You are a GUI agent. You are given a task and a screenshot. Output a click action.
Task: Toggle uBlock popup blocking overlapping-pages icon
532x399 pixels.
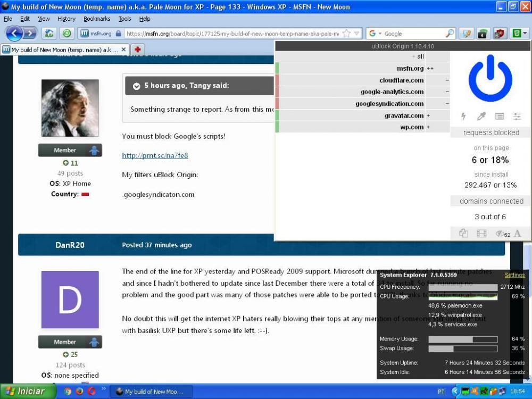click(x=463, y=233)
